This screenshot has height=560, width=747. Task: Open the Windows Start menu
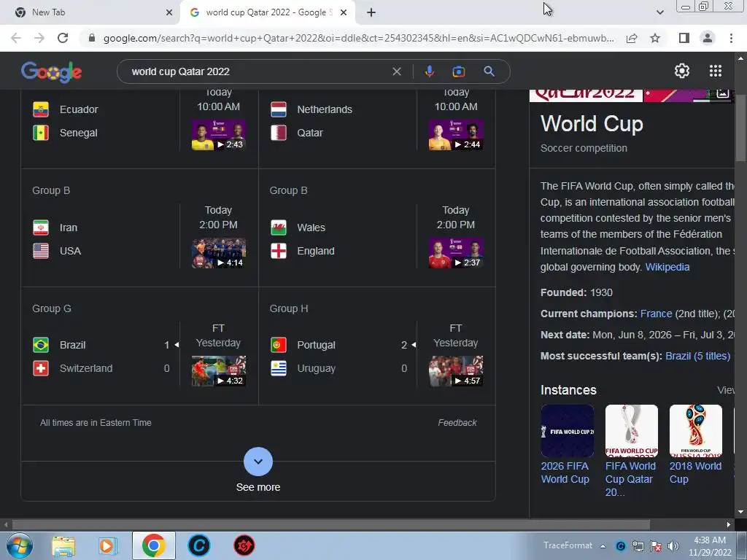click(20, 545)
